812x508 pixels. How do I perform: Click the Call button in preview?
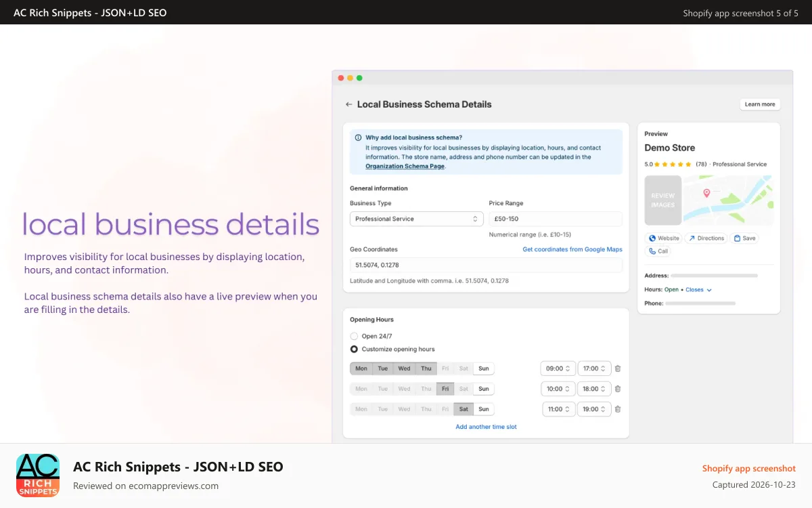(658, 251)
